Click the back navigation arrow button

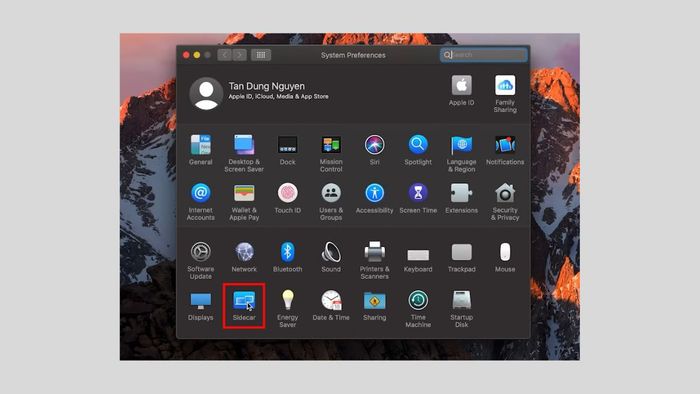[x=225, y=55]
